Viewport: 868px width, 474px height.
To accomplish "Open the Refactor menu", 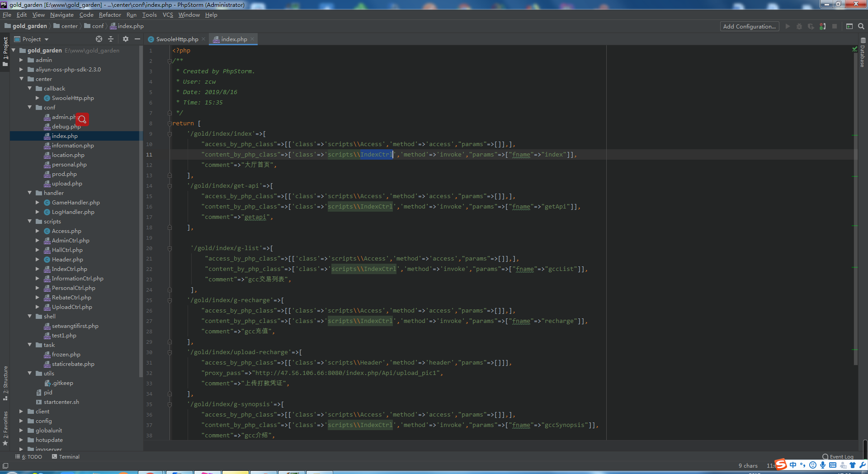I will click(x=110, y=15).
